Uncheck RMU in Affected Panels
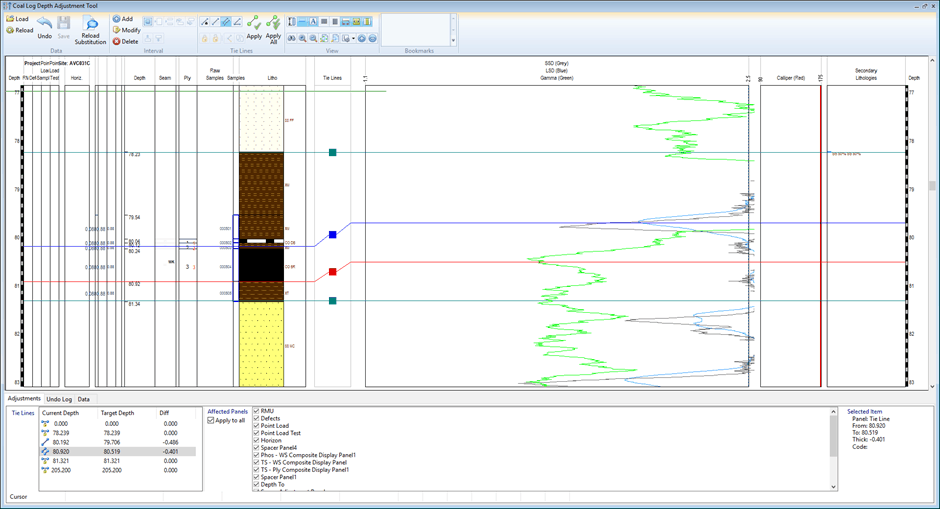This screenshot has height=509, width=940. pyautogui.click(x=257, y=411)
